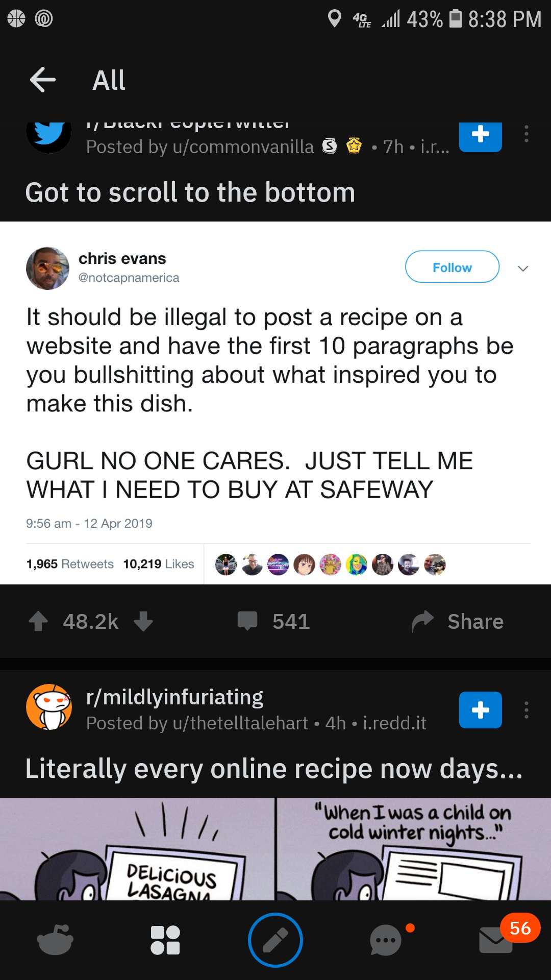The height and width of the screenshot is (980, 551).
Task: Open u/thetelltalehart user profile
Action: [x=240, y=723]
